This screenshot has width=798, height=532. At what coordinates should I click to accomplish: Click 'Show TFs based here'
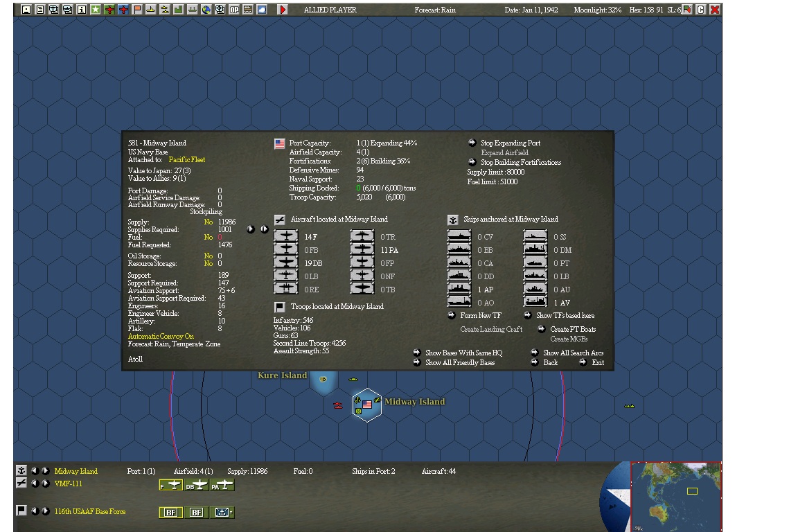(x=565, y=316)
